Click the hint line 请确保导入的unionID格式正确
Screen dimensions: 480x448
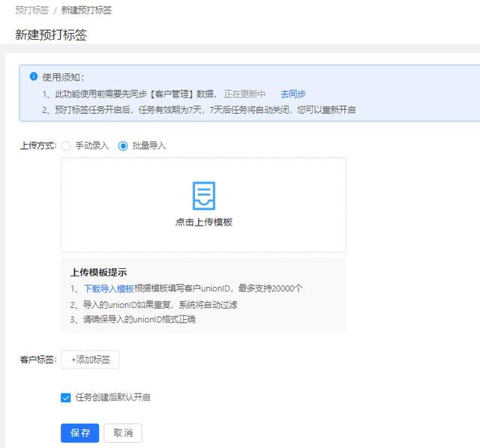pyautogui.click(x=133, y=320)
